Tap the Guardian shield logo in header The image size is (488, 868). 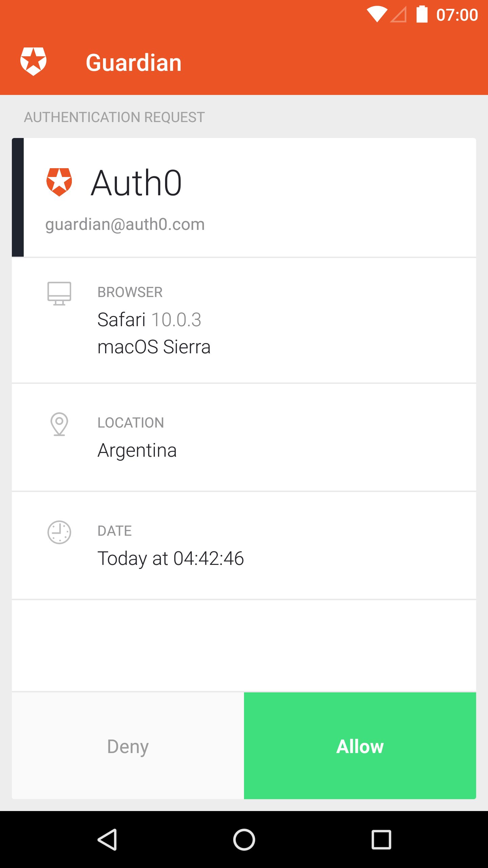[33, 62]
